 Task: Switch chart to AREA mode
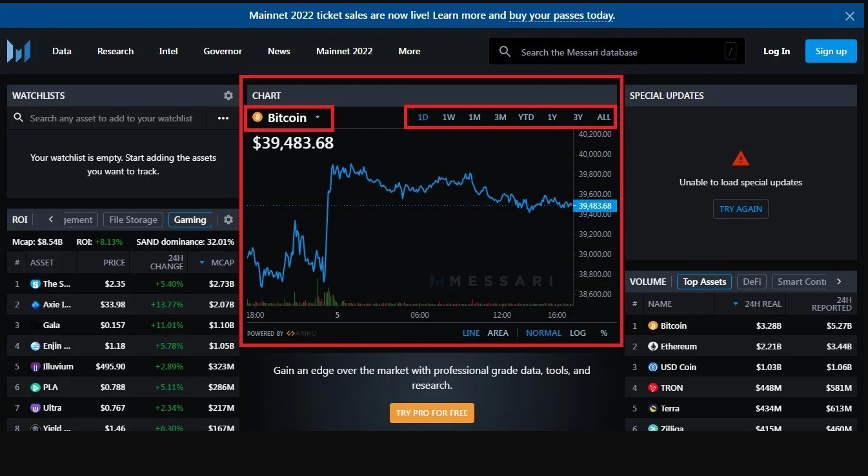[x=498, y=333]
